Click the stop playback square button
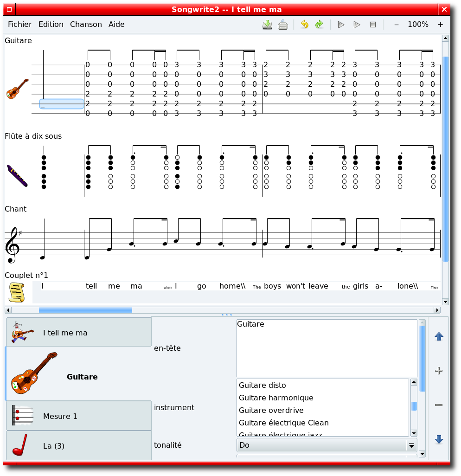Screen dimensions: 461x476 click(x=373, y=25)
